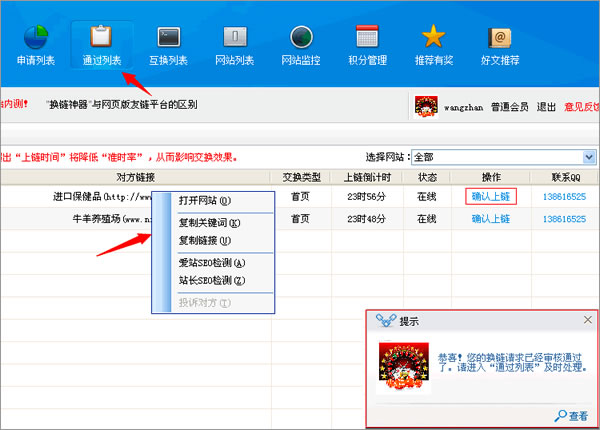Expand the 选择网站 dropdown
Viewport: 600px width, 430px height.
[x=590, y=157]
